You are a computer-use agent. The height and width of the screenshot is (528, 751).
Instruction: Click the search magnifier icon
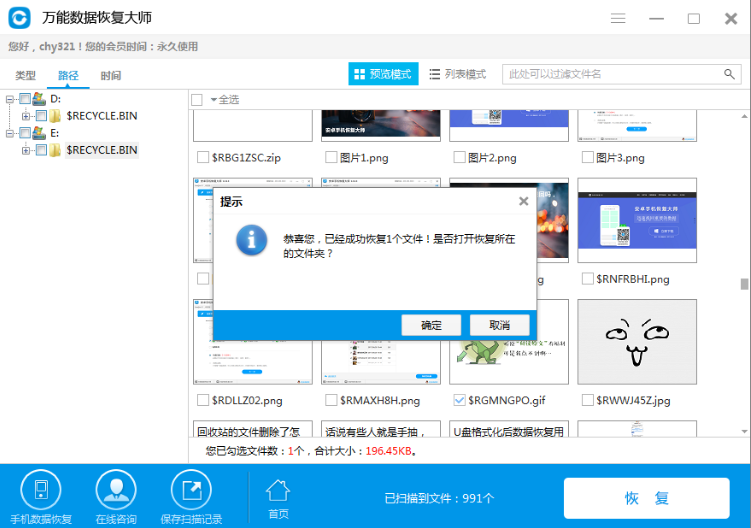pos(730,74)
